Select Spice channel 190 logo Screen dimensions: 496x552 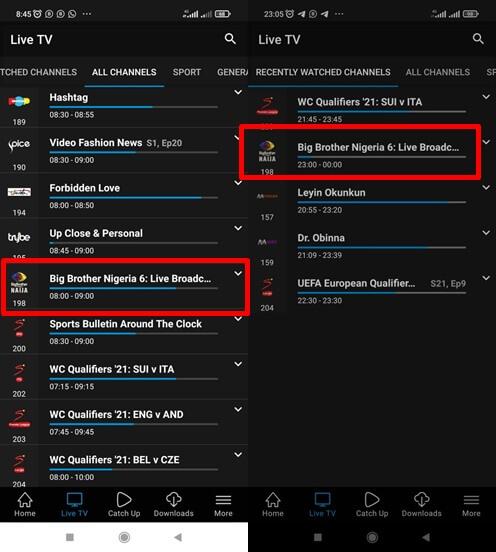tap(19, 145)
